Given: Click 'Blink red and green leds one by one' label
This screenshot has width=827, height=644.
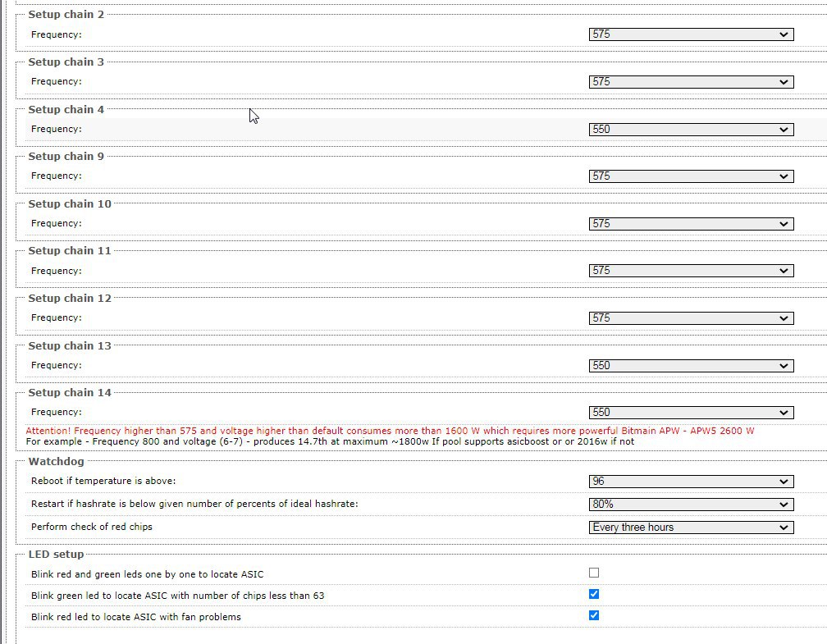Looking at the screenshot, I should pos(147,574).
